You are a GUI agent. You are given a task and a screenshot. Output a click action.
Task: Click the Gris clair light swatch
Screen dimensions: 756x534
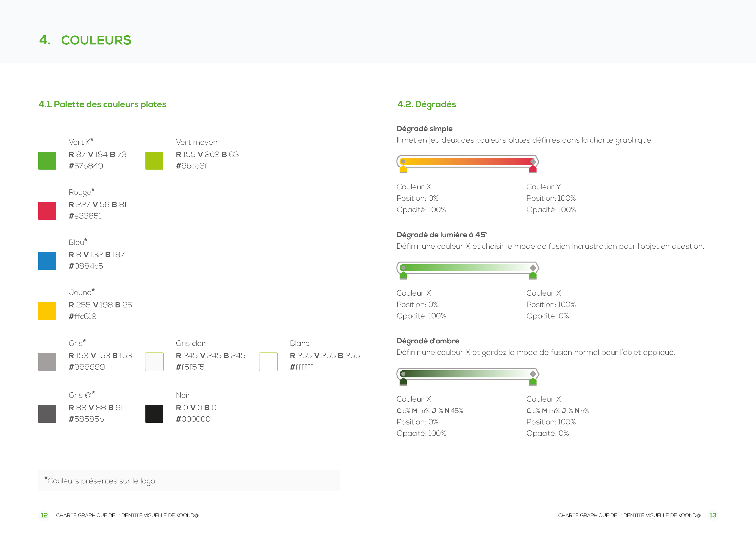[x=154, y=362]
